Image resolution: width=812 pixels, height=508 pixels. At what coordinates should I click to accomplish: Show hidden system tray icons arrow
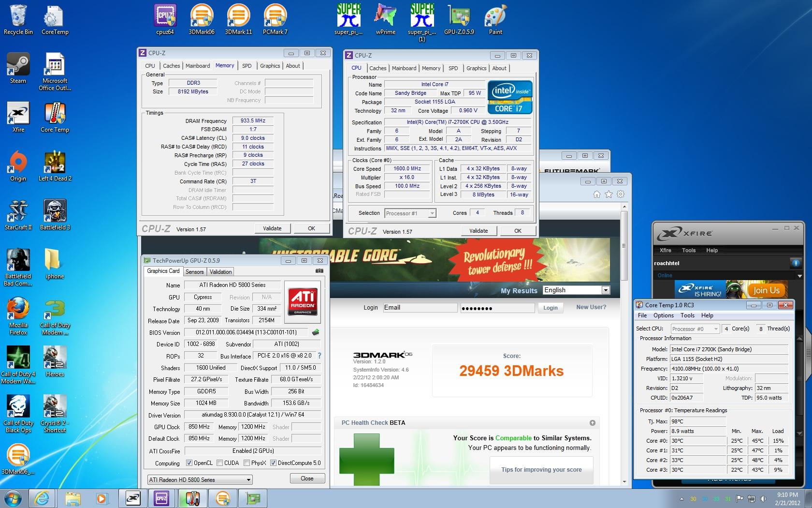click(681, 499)
